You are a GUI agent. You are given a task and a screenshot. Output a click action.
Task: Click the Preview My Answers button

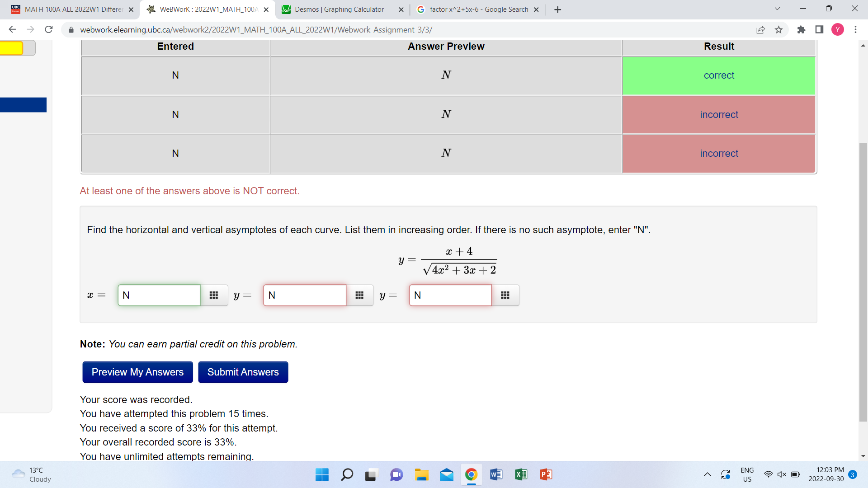tap(137, 372)
